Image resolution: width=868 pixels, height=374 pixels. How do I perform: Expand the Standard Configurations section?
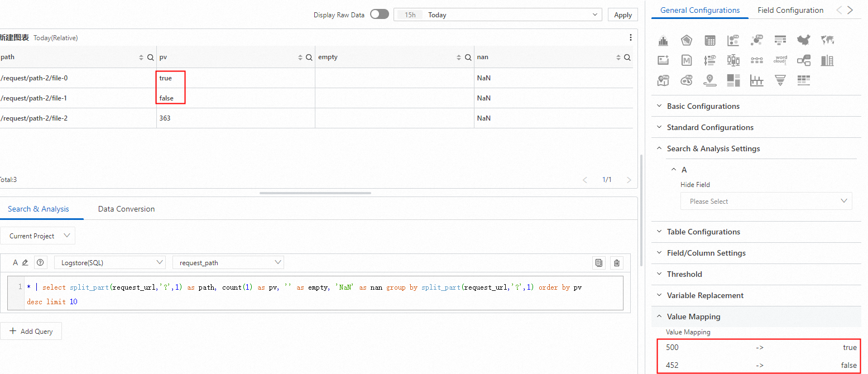(756, 127)
